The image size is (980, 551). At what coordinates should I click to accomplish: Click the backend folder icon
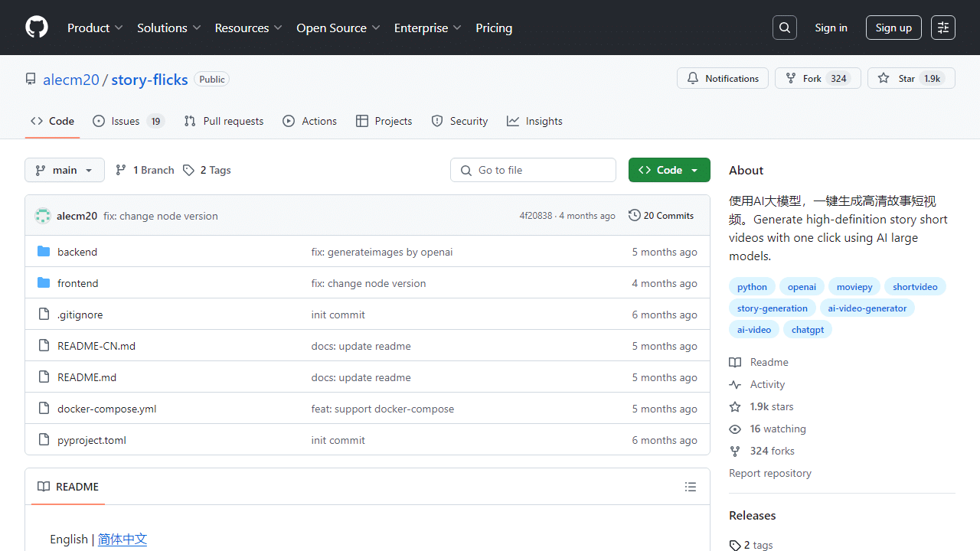(x=44, y=252)
